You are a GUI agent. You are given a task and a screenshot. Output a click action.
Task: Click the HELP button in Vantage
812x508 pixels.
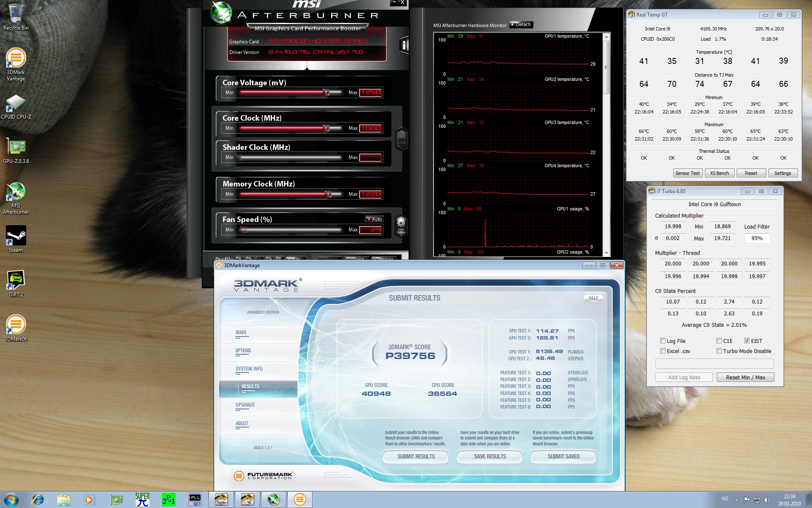coord(593,298)
